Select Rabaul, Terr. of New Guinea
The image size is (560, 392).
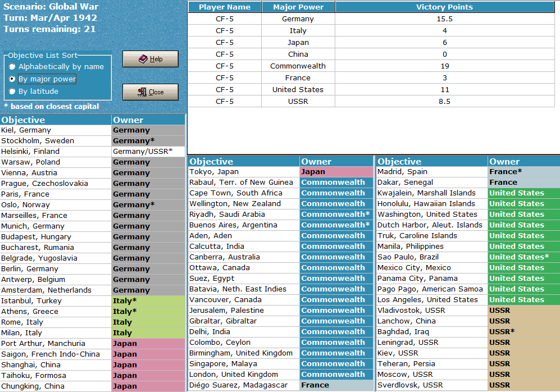pos(244,183)
